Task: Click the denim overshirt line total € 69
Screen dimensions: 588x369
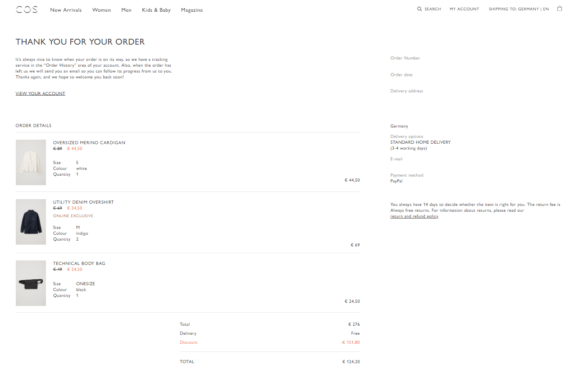Action: (356, 245)
